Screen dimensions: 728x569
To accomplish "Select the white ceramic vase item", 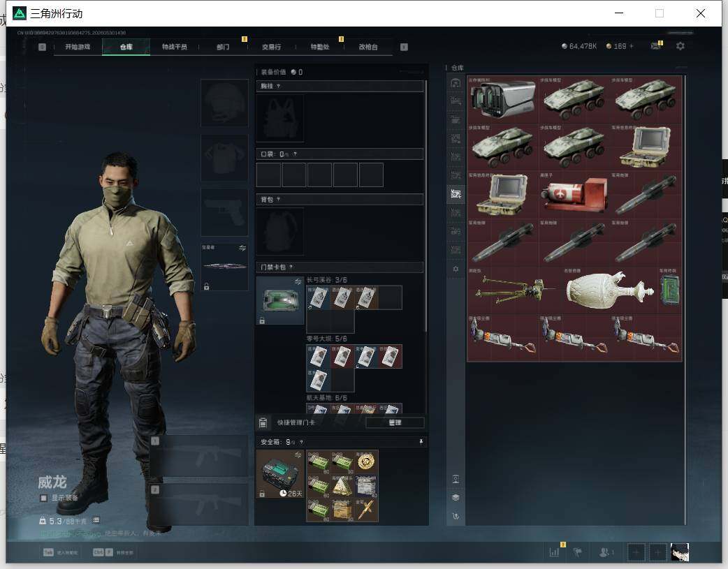I will coord(610,290).
